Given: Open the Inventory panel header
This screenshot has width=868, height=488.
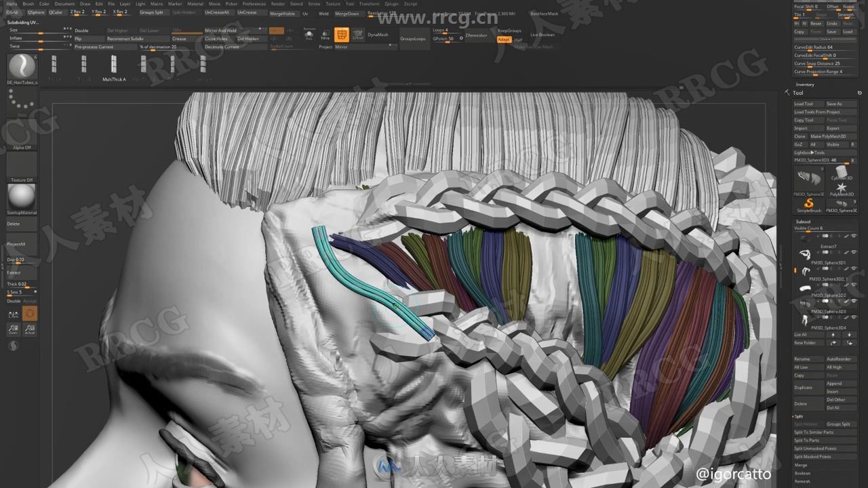Looking at the screenshot, I should [x=804, y=84].
